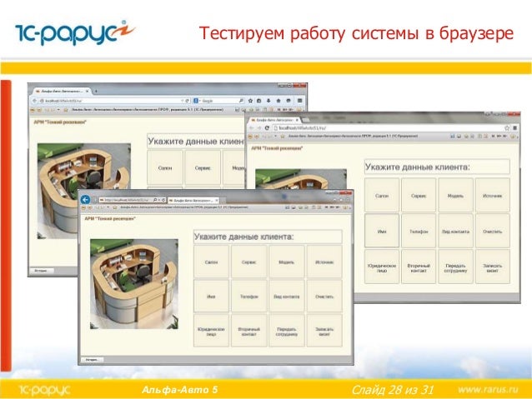Close the Альфа-Авто tab in Chrome window
Viewport: 532px width, 399px height.
click(297, 120)
